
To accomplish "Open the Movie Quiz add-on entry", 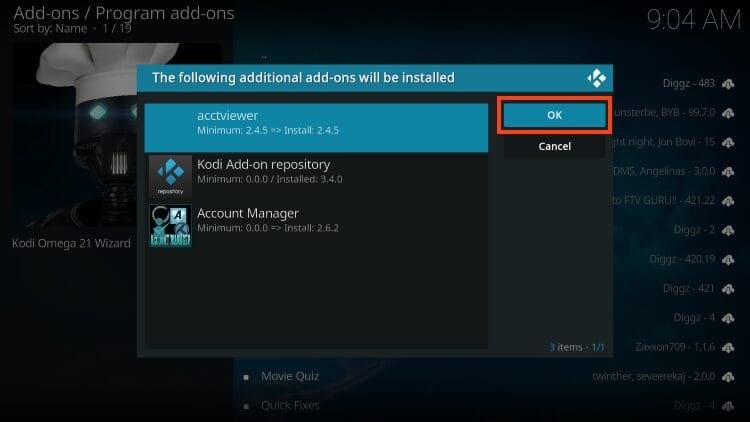I will [290, 377].
